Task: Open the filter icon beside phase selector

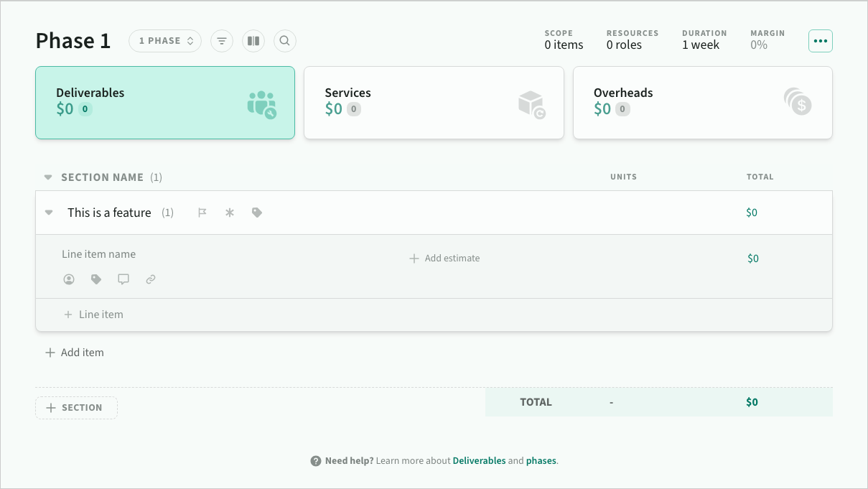Action: [x=222, y=41]
